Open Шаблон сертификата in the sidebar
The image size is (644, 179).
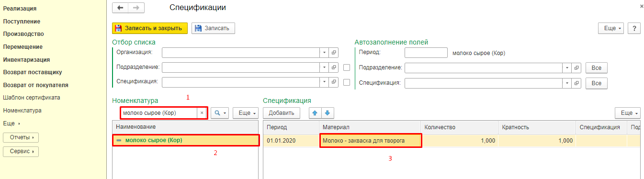(32, 98)
